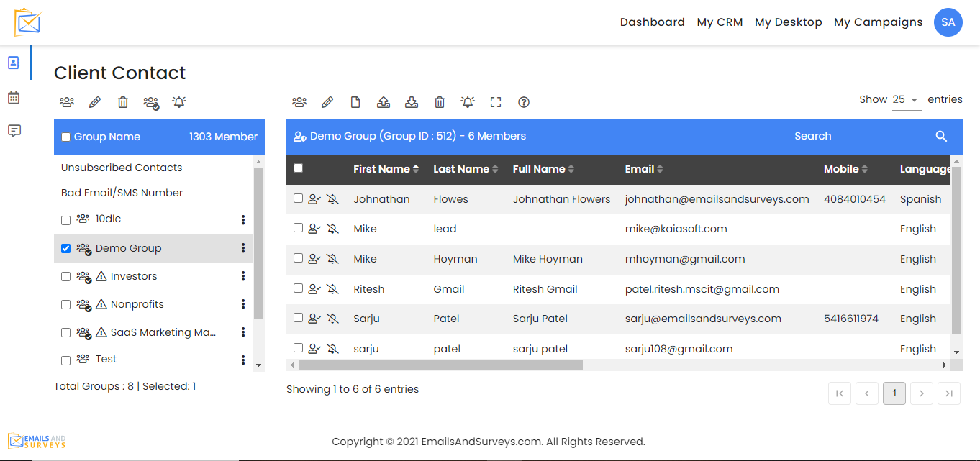Tick the checkbox for Johnathan's contact row
Image resolution: width=980 pixels, height=461 pixels.
(x=299, y=198)
